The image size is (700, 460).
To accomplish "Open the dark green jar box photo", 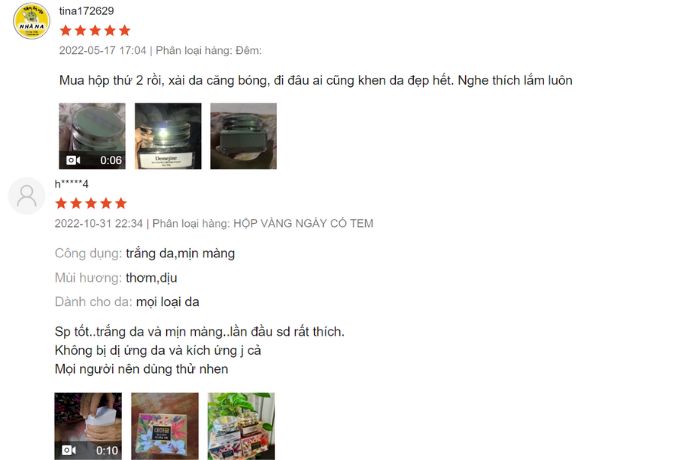I will tap(243, 136).
